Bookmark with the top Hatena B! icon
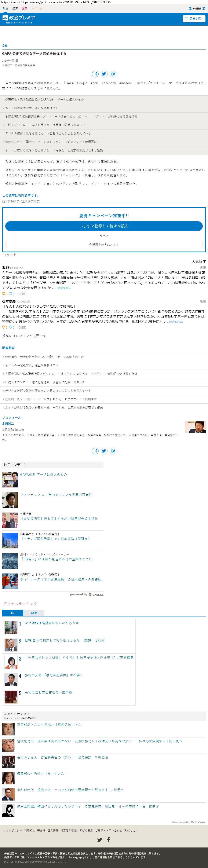 coord(113,74)
